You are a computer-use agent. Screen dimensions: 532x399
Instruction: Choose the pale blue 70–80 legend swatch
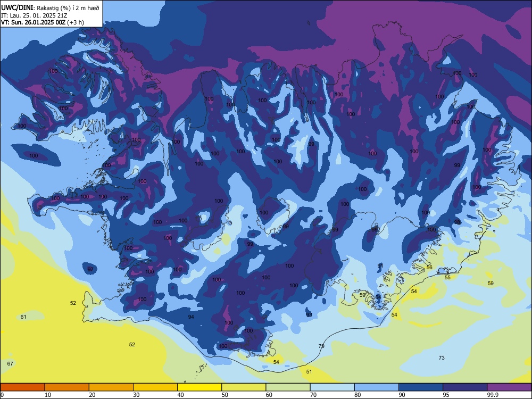332,387
